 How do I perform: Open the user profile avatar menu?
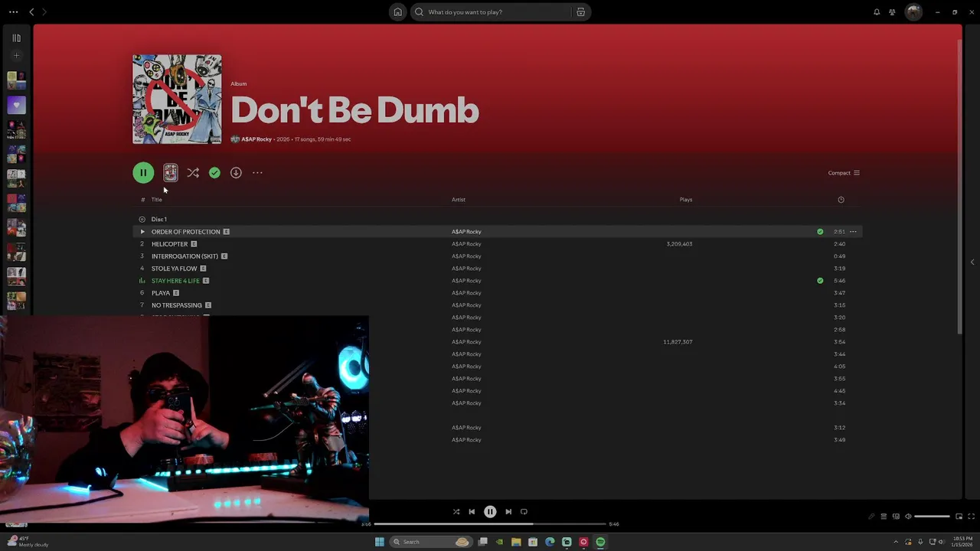pos(913,12)
